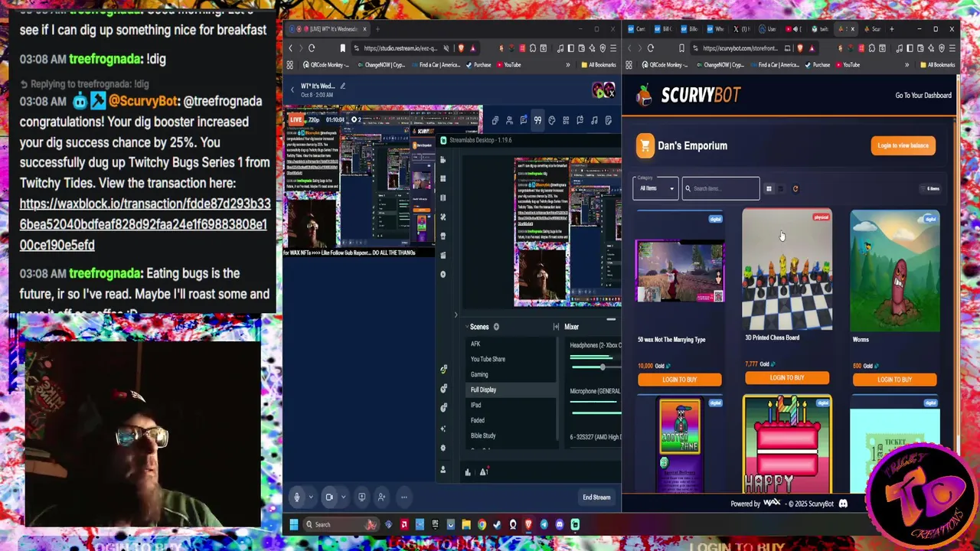Viewport: 980px width, 551px height.
Task: Open the notes icon at Restream toolbar end
Action: pos(608,120)
